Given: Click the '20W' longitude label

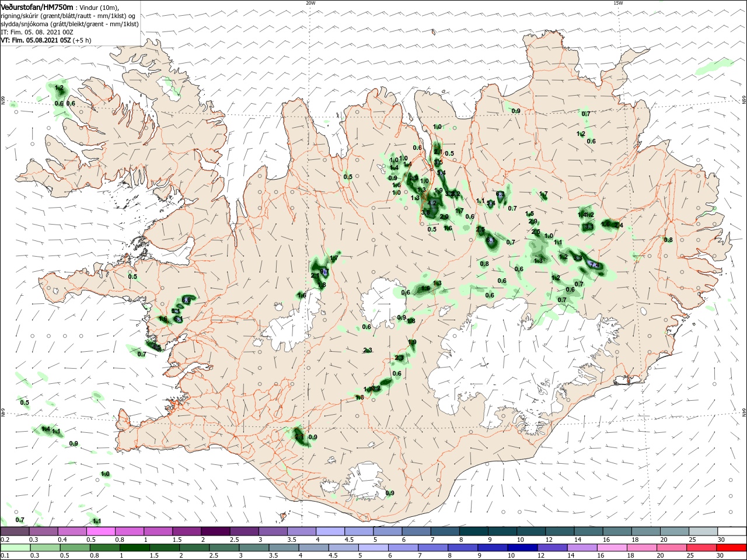Looking at the screenshot, I should (310, 3).
